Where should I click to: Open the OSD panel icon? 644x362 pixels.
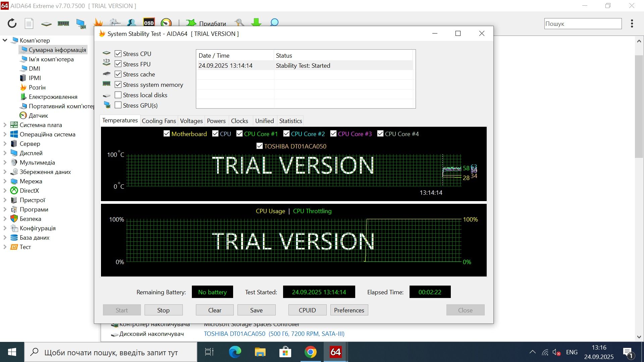point(149,22)
